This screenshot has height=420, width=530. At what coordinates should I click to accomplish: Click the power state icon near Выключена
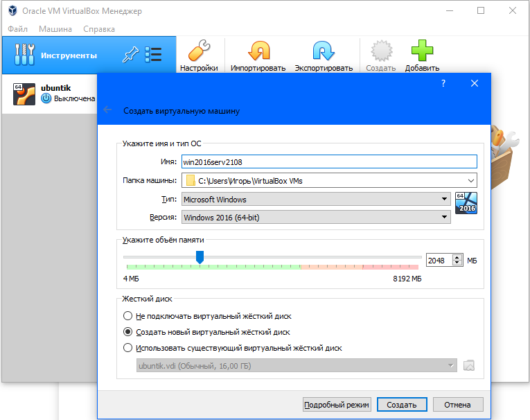46,98
